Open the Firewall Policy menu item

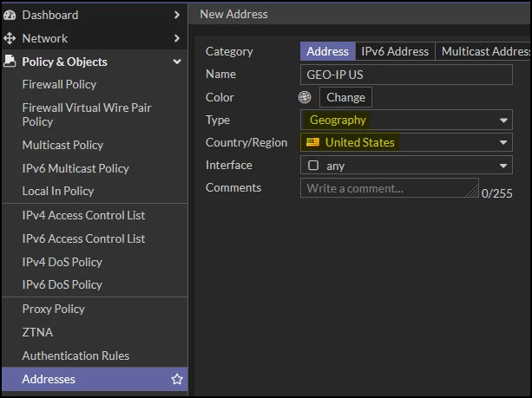point(59,84)
